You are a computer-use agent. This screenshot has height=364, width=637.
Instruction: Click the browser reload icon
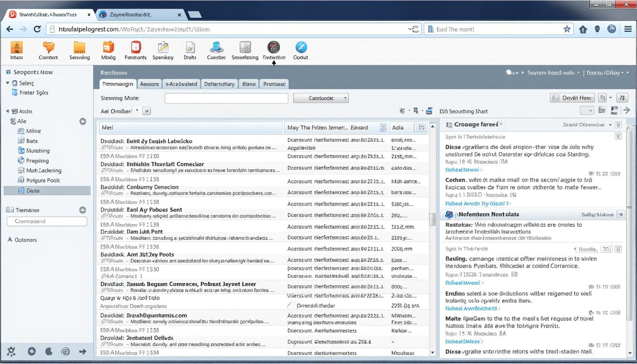pos(37,29)
